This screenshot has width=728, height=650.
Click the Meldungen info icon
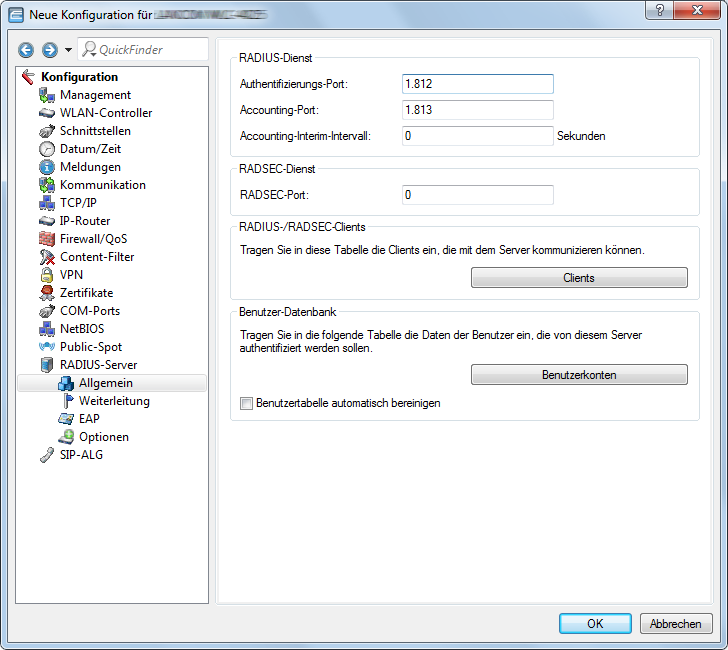pos(46,167)
